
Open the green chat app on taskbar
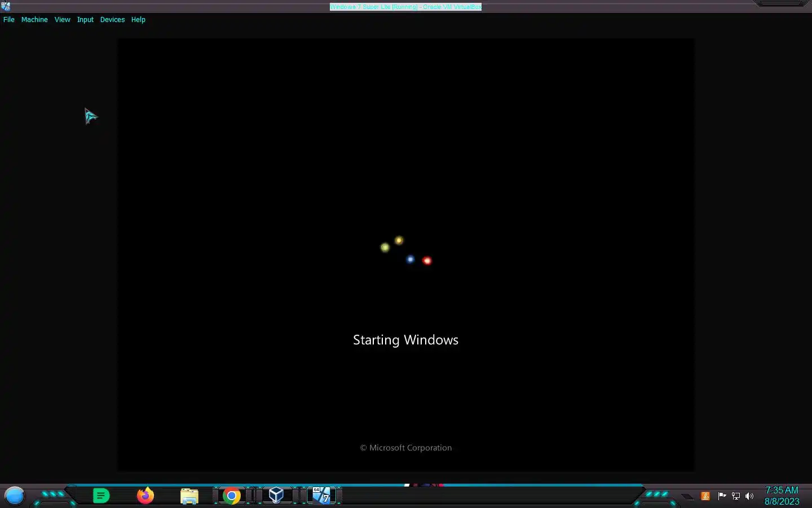(101, 496)
